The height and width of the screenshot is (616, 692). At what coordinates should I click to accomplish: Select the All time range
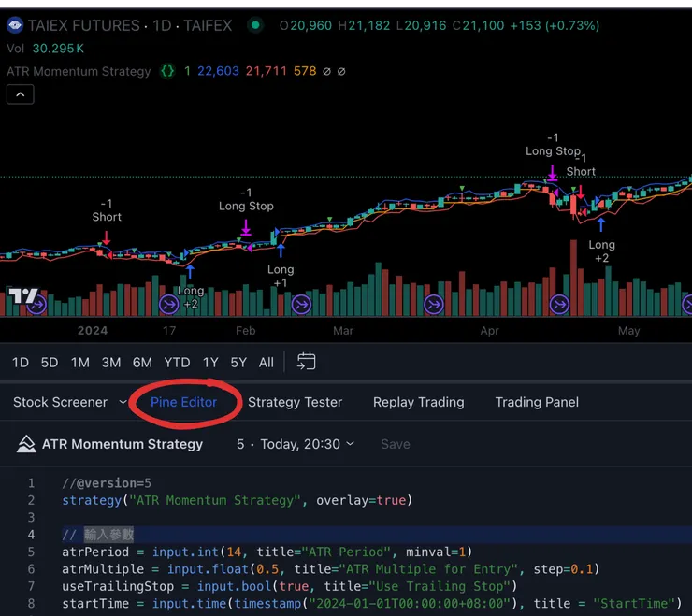(x=267, y=363)
